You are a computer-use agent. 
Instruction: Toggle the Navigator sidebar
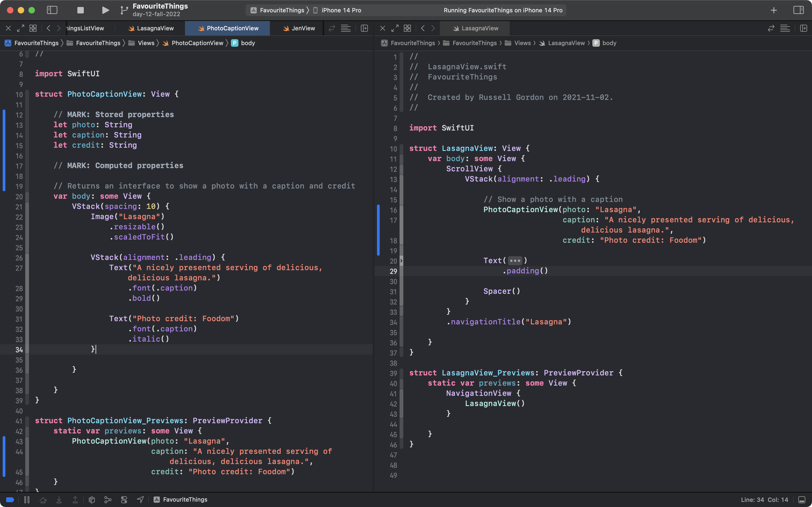coord(52,10)
